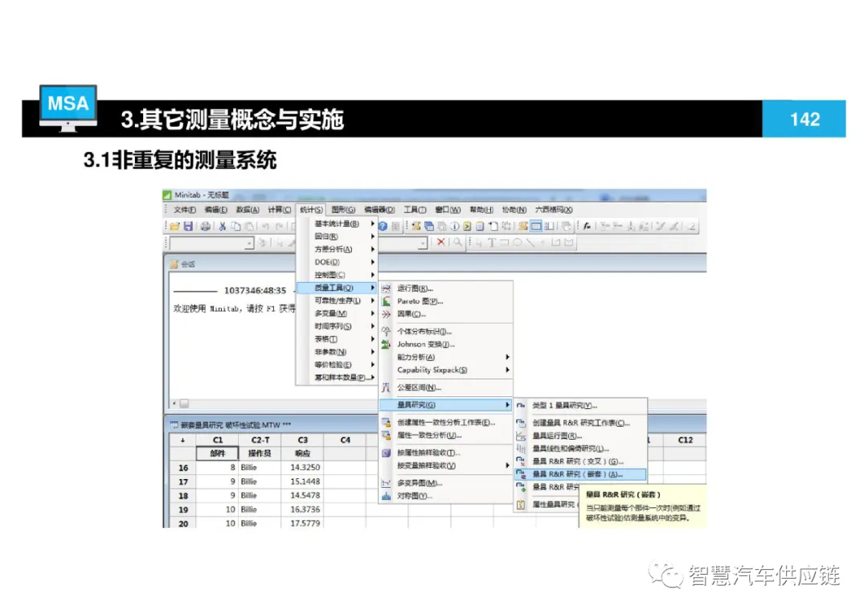Expand the 按变量抽样验收(V) submenu
The image size is (868, 614).
[x=446, y=465]
